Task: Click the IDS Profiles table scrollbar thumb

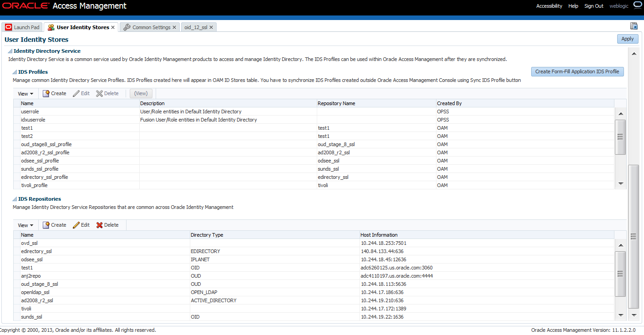Action: (620, 137)
